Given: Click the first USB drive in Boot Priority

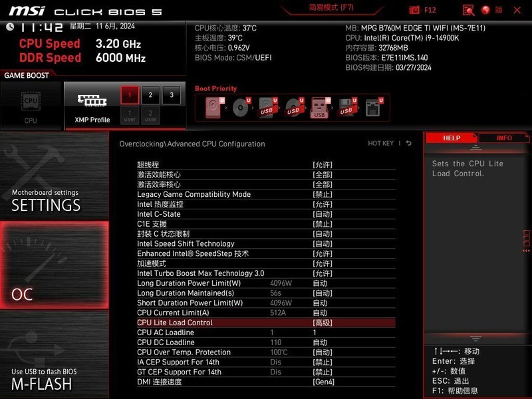Looking at the screenshot, I should [x=267, y=108].
